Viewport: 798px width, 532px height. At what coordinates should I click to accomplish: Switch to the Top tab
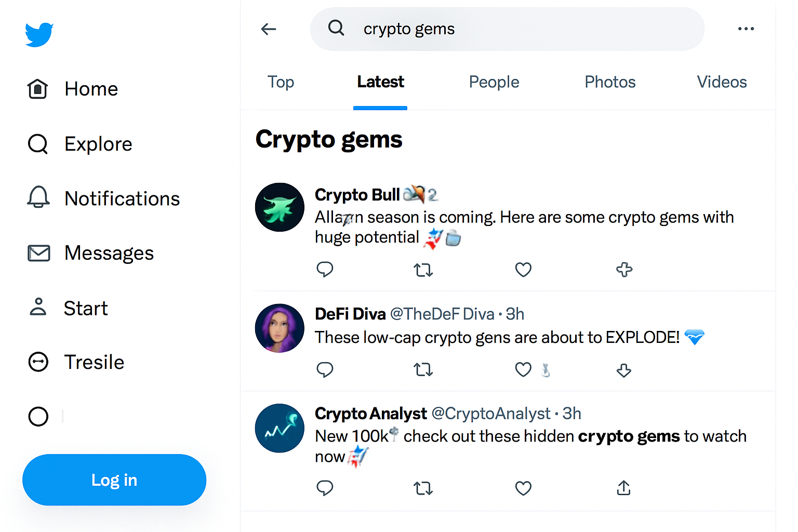click(281, 82)
